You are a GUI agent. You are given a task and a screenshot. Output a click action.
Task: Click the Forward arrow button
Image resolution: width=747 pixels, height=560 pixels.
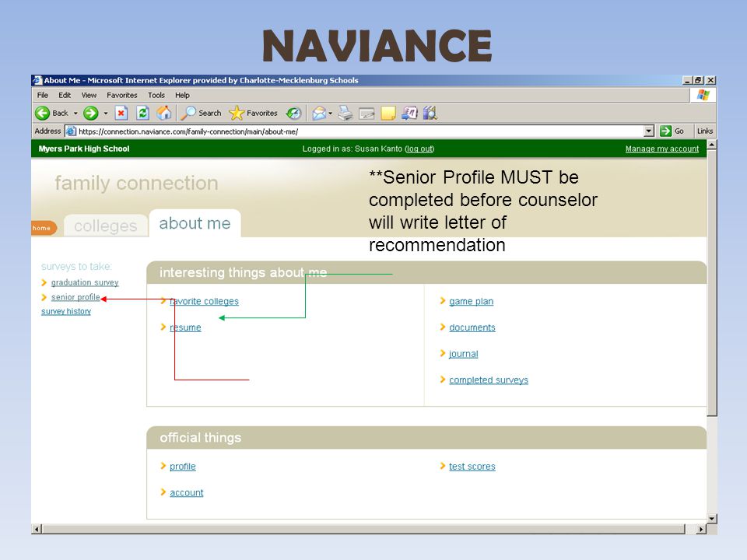click(x=90, y=114)
